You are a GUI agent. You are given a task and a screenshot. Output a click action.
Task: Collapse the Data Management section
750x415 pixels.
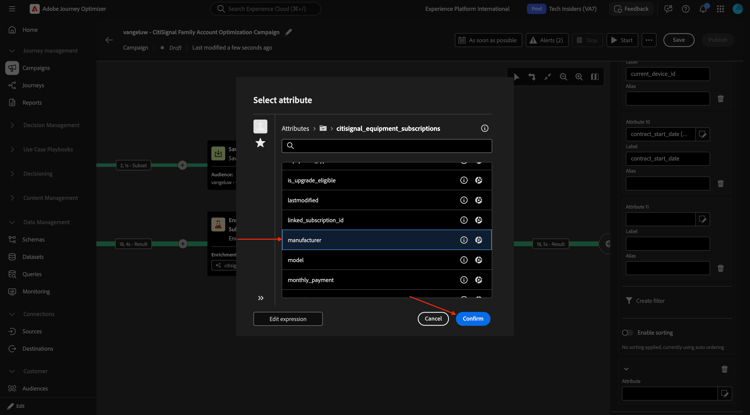click(x=13, y=222)
